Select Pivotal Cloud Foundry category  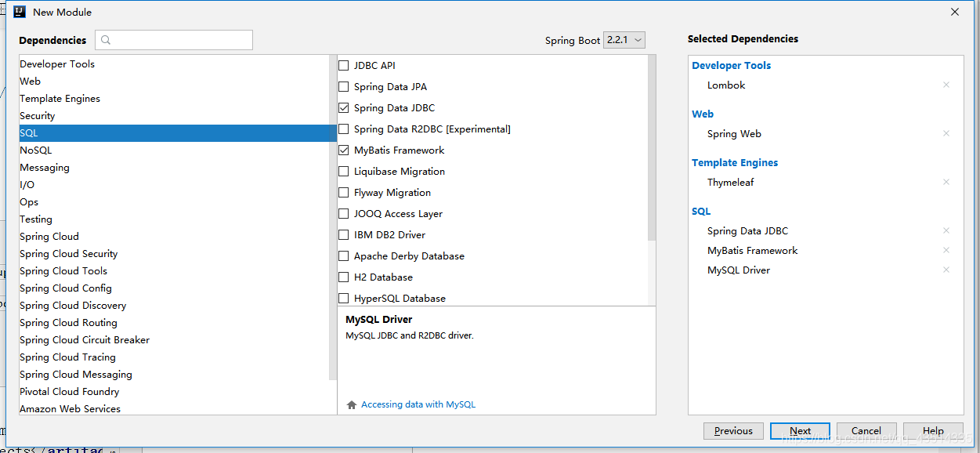pos(174,391)
